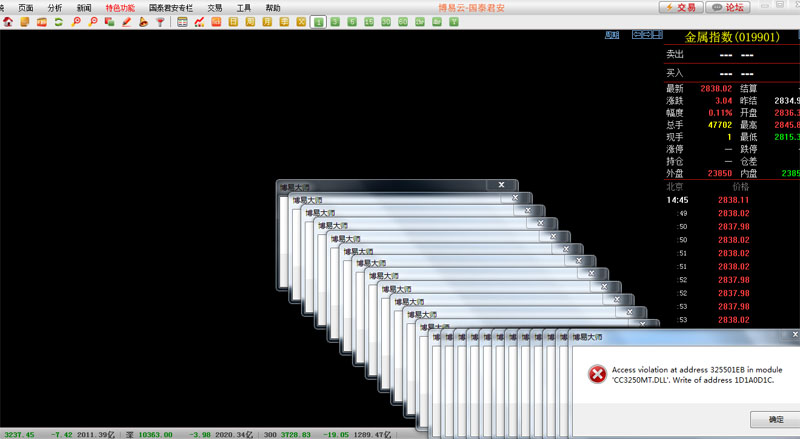Select the green Y period icon
This screenshot has width=800, height=439.
[454, 22]
